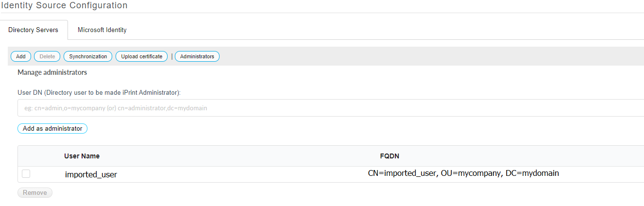Image resolution: width=644 pixels, height=206 pixels.
Task: Click the Add as administrator button
Action: tap(52, 129)
